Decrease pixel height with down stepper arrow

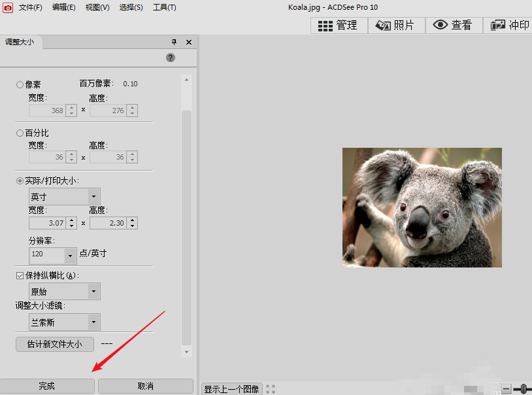tap(132, 113)
